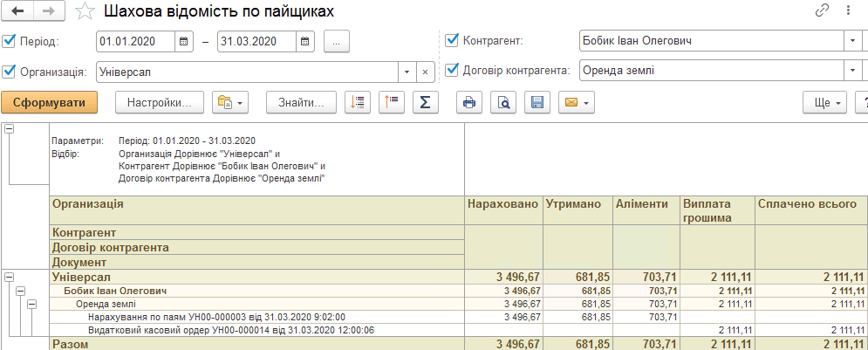
Task: Collapse the Бобик Іван Олегович group
Action: (x=20, y=290)
